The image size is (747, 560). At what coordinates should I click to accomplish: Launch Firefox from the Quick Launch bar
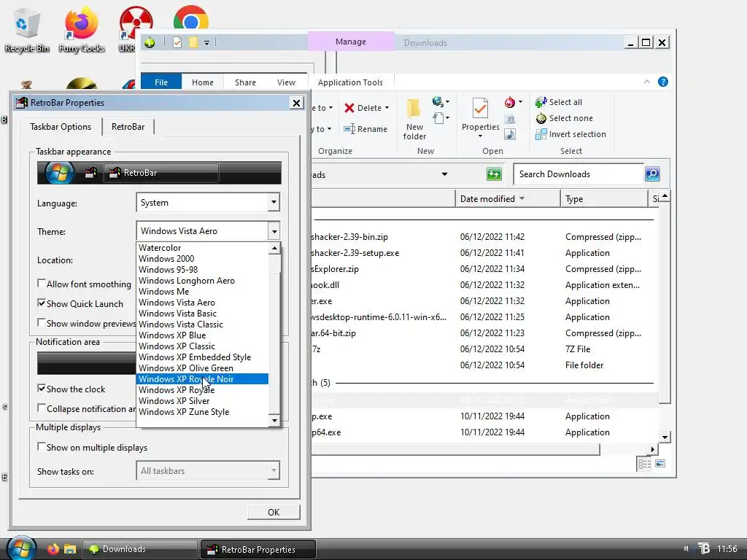coord(53,549)
